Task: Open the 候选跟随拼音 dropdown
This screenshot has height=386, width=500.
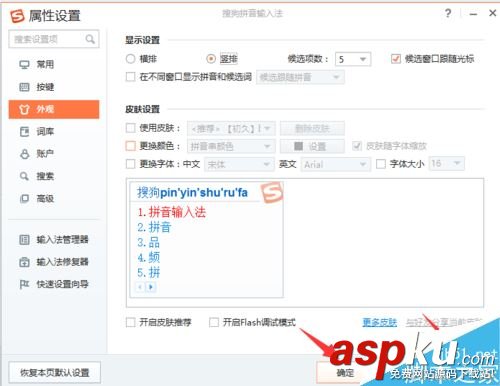Action: [300, 77]
